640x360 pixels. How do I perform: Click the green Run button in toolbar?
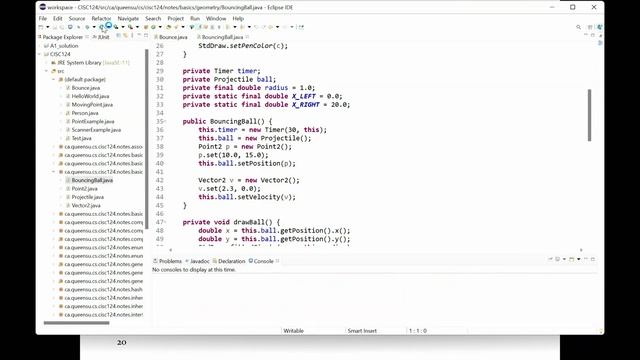101,27
